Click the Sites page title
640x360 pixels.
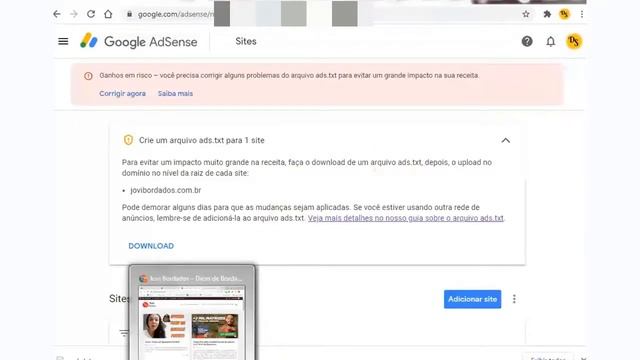(246, 41)
